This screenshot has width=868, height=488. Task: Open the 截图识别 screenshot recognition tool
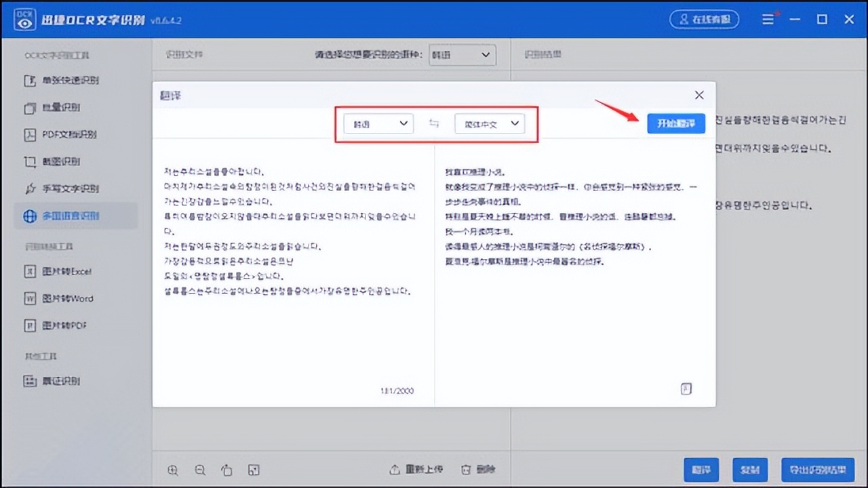coord(62,161)
